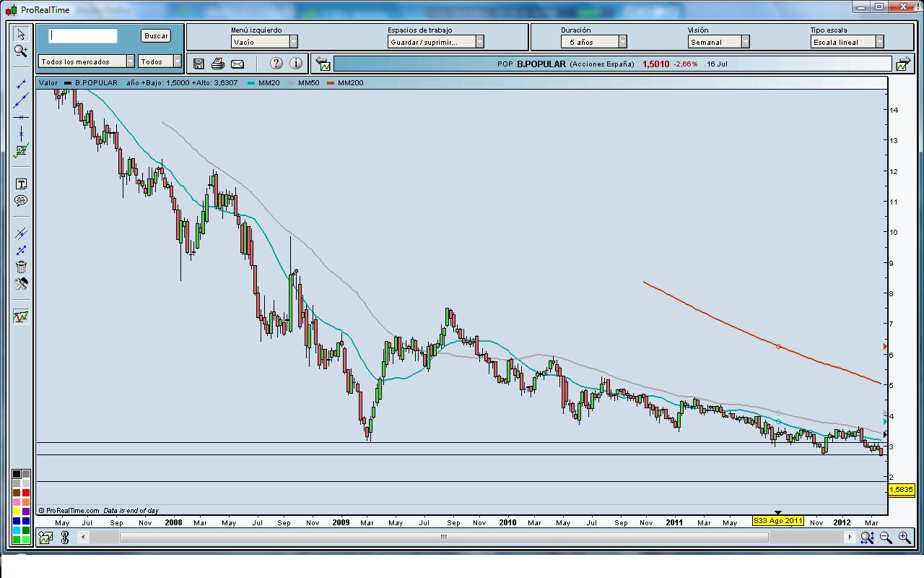
Task: Click the B.POPULAR ticker title bar
Action: pyautogui.click(x=612, y=64)
